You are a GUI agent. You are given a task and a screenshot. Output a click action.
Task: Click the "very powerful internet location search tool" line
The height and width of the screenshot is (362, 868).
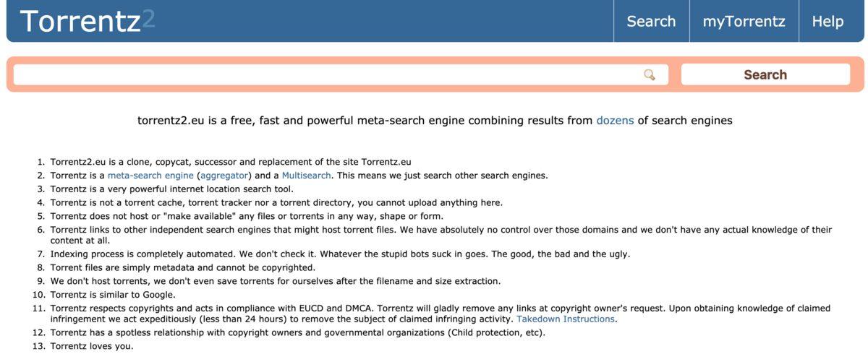(x=171, y=189)
